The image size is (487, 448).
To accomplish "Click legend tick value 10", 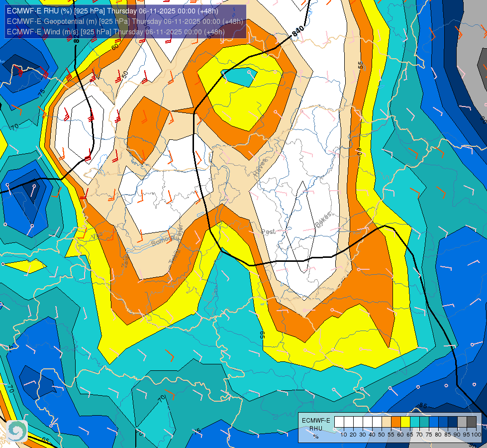I will [344, 435].
